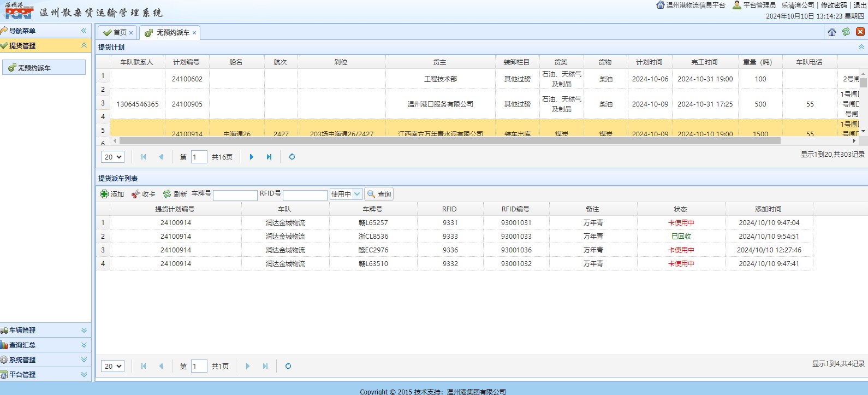This screenshot has width=868, height=395.
Task: Click the 查询 search button
Action: click(x=379, y=194)
